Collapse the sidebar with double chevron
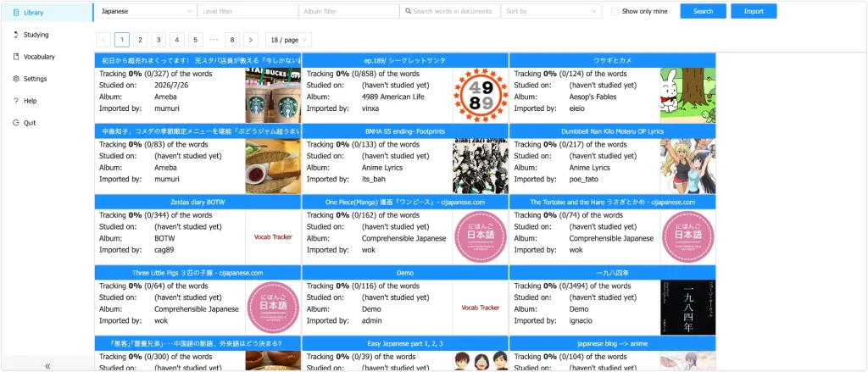Image resolution: width=868 pixels, height=372 pixels. coord(47,366)
